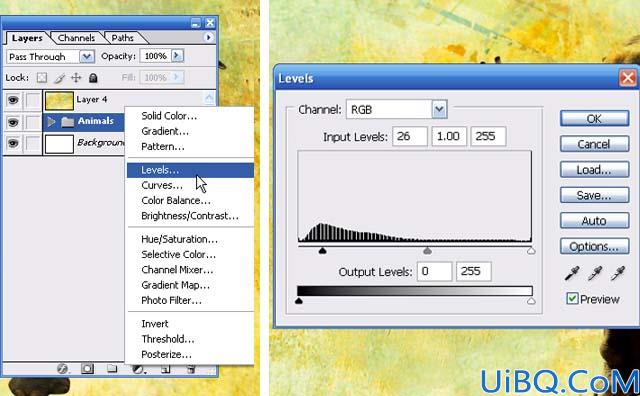Viewport: 640px width, 396px height.
Task: Open the Layers panel flyout menu arrow
Action: pyautogui.click(x=208, y=38)
